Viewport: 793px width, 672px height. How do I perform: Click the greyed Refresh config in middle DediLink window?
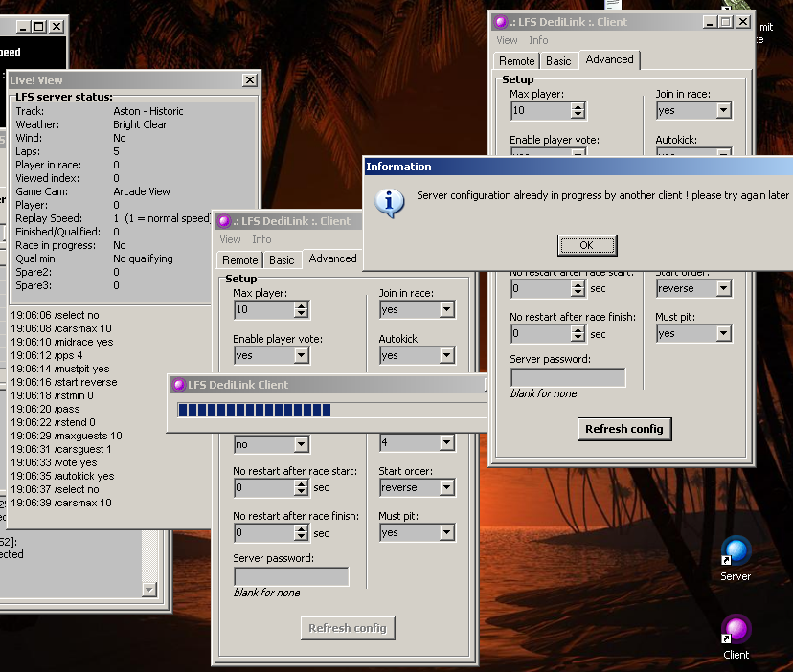click(x=348, y=628)
